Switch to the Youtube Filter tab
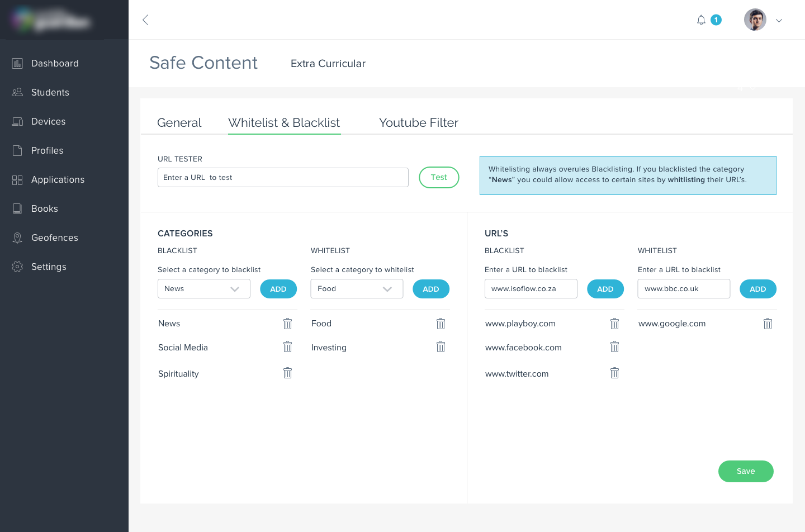Viewport: 805px width, 532px height. (418, 123)
